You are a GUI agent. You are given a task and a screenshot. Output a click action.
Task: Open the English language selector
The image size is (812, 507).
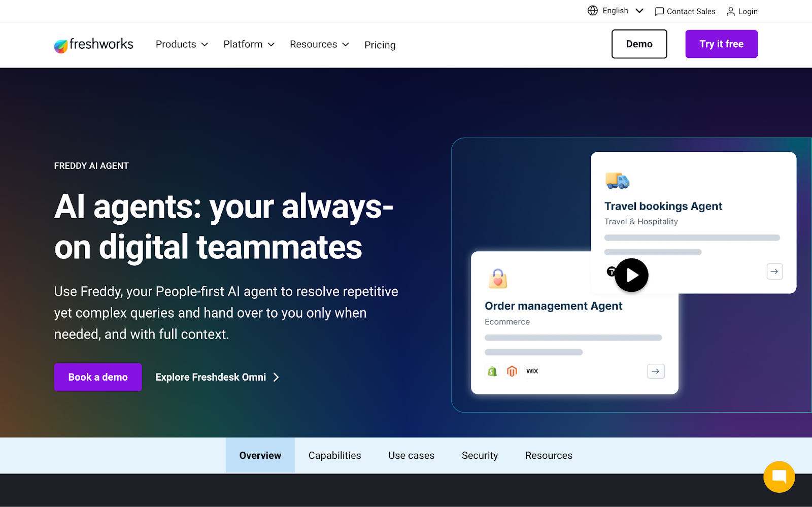tap(616, 11)
